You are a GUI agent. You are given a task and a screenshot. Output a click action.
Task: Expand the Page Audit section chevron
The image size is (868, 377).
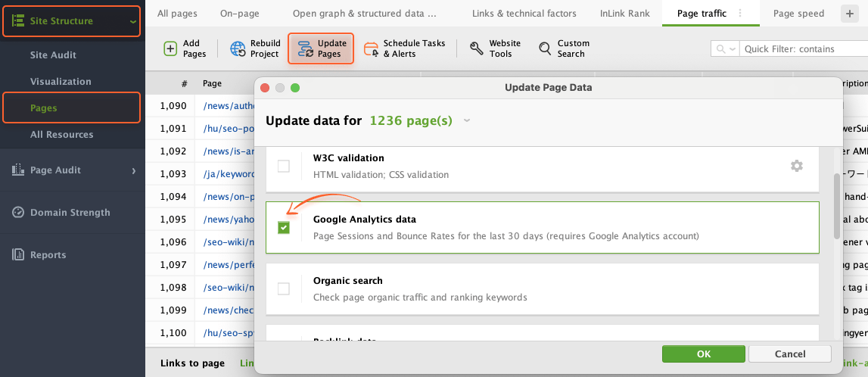[x=133, y=170]
